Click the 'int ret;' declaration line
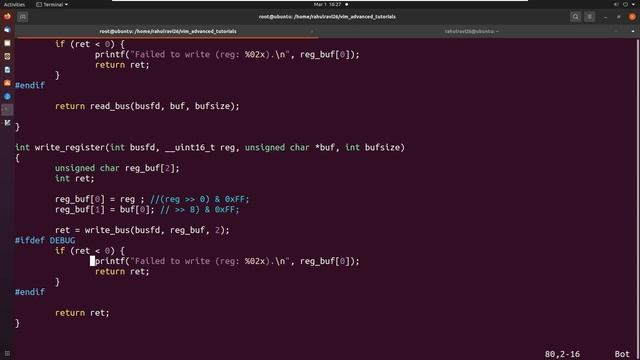This screenshot has height=360, width=640. point(74,178)
